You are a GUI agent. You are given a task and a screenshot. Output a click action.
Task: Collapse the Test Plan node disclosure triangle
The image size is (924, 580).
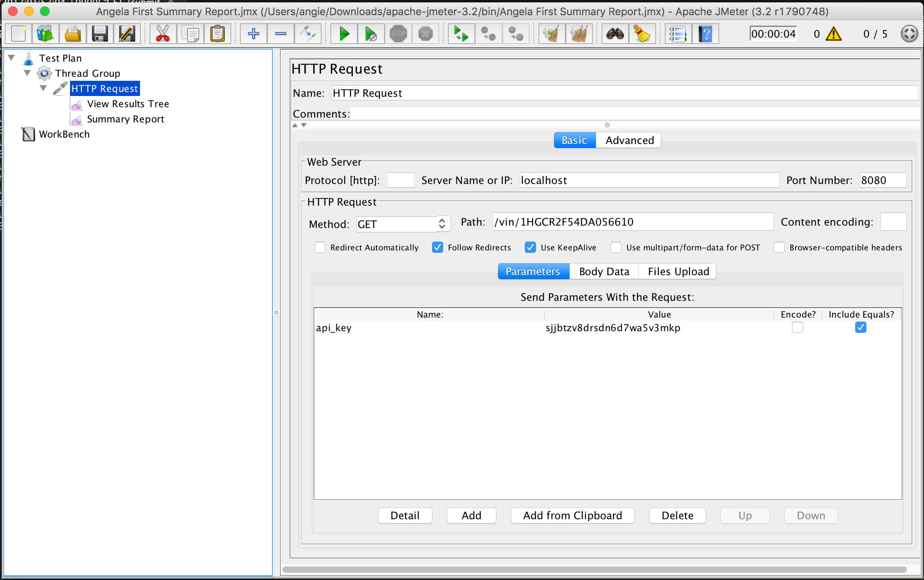pyautogui.click(x=11, y=58)
